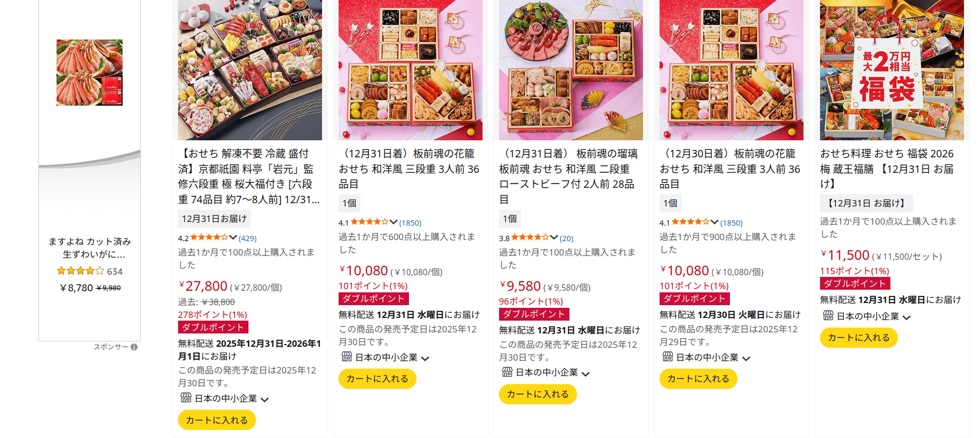Click the sponsor info icon
The image size is (980, 438).
(134, 347)
